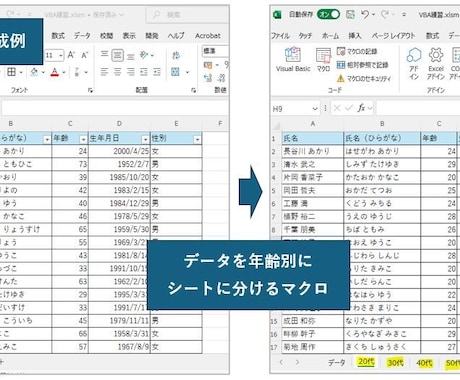Open Excel アドイン gear button
The image size is (460, 380).
click(436, 63)
